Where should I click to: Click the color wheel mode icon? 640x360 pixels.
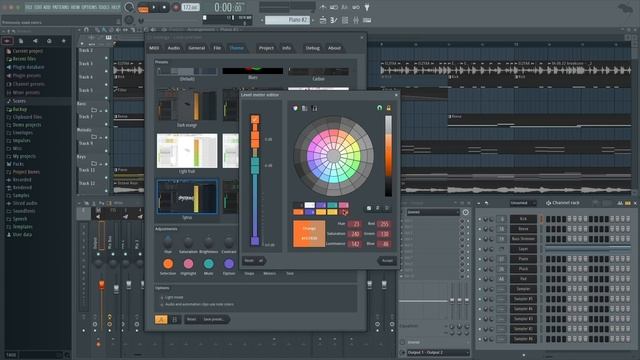pyautogui.click(x=295, y=108)
